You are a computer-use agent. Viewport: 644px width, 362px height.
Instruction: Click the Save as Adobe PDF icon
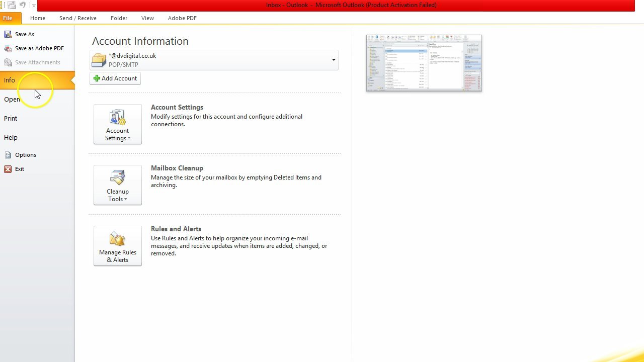pyautogui.click(x=8, y=48)
